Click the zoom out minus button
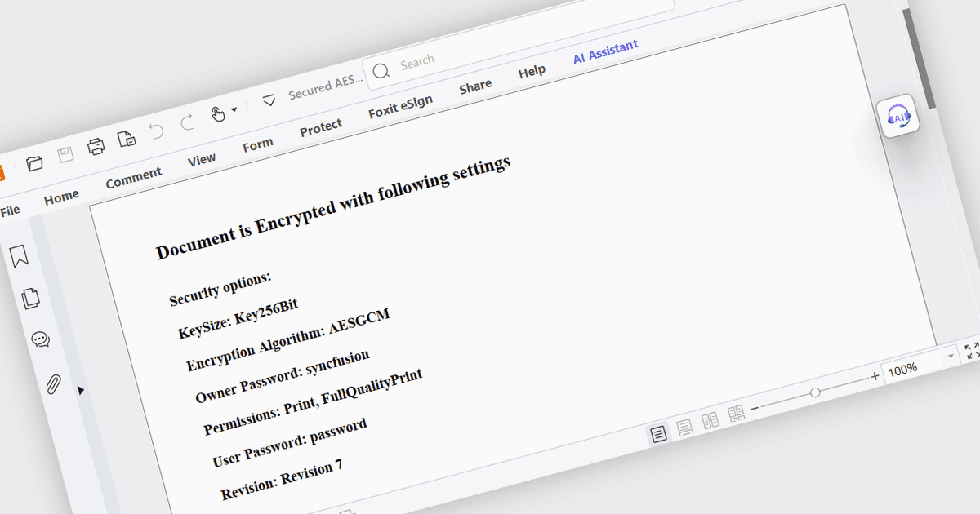 pos(755,407)
